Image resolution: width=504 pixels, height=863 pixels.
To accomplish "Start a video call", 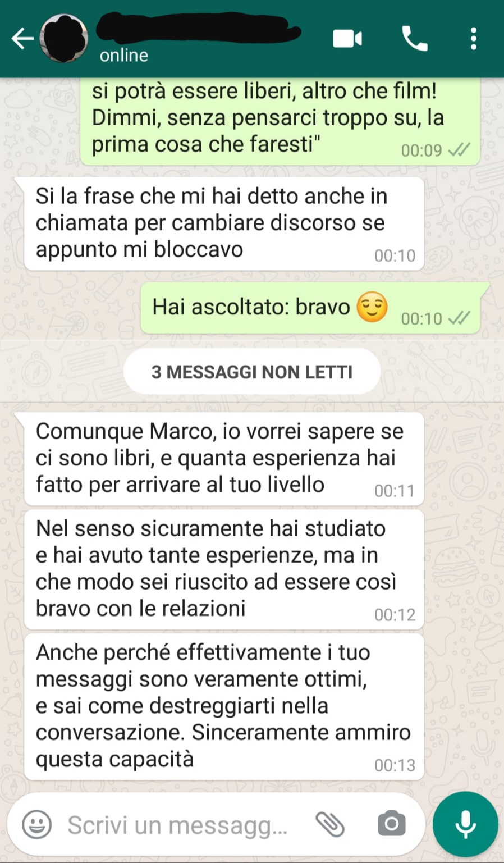I will (x=347, y=39).
